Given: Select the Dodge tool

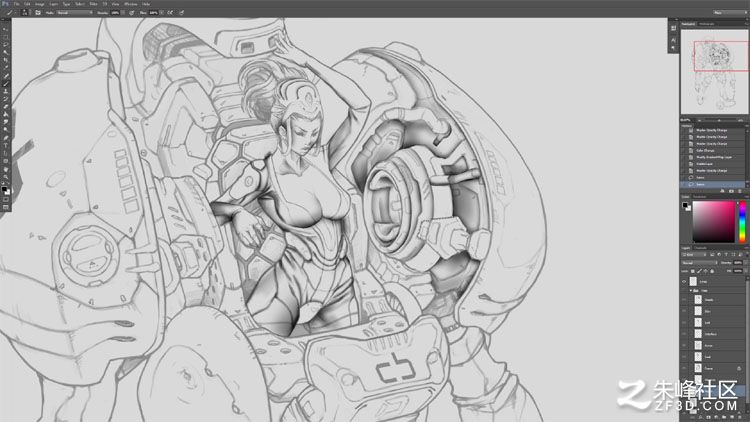Looking at the screenshot, I should point(6,129).
